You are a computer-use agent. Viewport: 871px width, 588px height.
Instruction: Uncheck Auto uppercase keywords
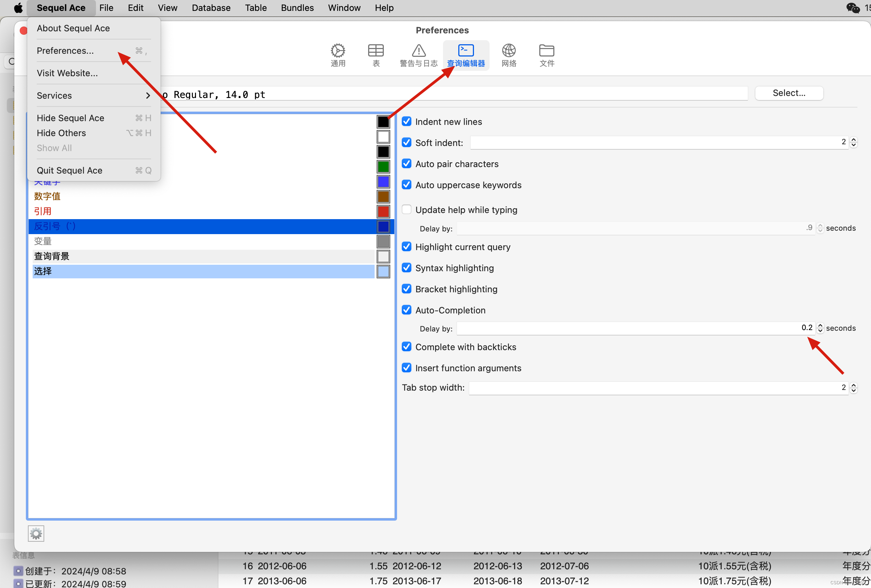pos(406,185)
